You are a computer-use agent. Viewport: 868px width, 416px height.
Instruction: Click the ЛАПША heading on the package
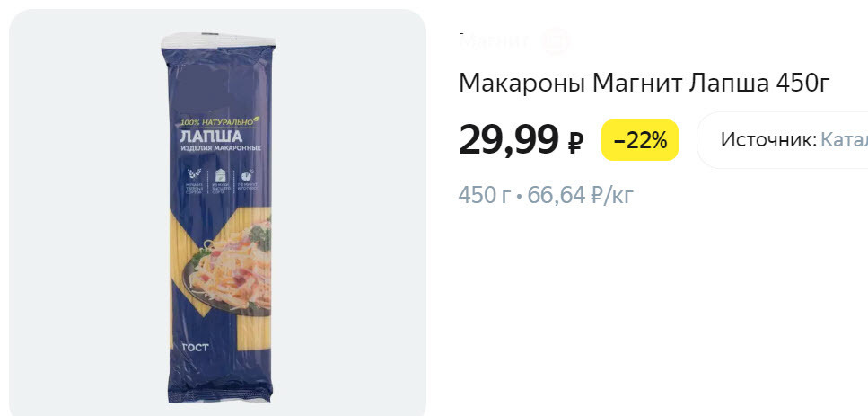(212, 137)
